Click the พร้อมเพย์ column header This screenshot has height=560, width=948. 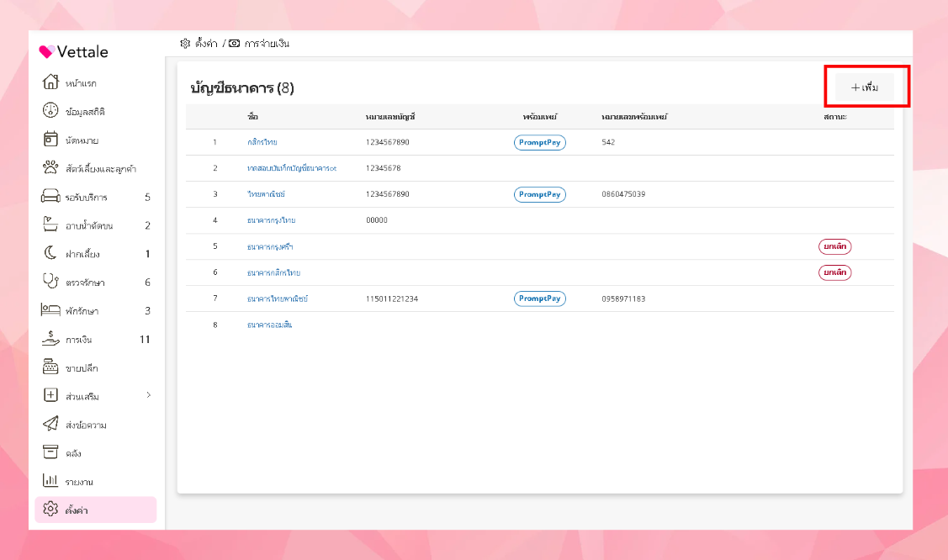coord(540,117)
